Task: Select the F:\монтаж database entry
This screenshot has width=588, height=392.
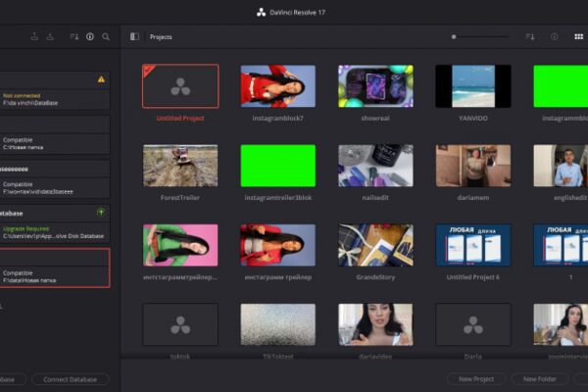Action: (55, 179)
